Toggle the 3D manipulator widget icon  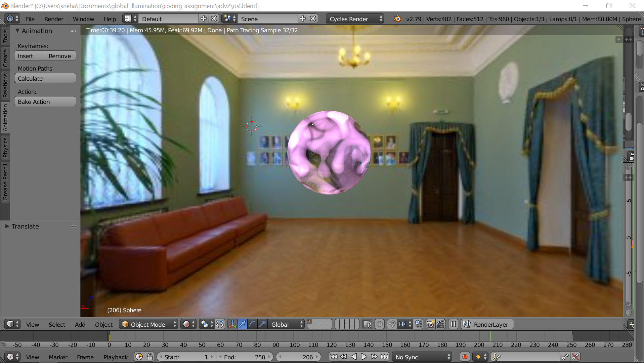click(x=232, y=324)
